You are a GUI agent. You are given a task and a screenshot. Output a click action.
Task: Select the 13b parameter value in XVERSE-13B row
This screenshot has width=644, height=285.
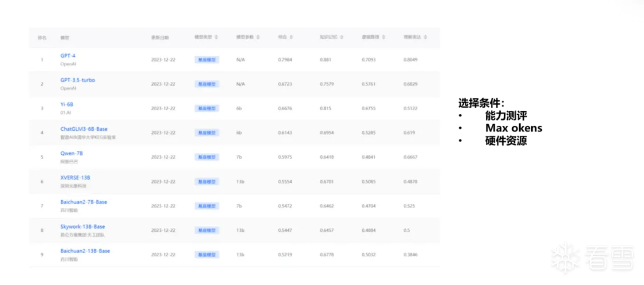coord(240,181)
